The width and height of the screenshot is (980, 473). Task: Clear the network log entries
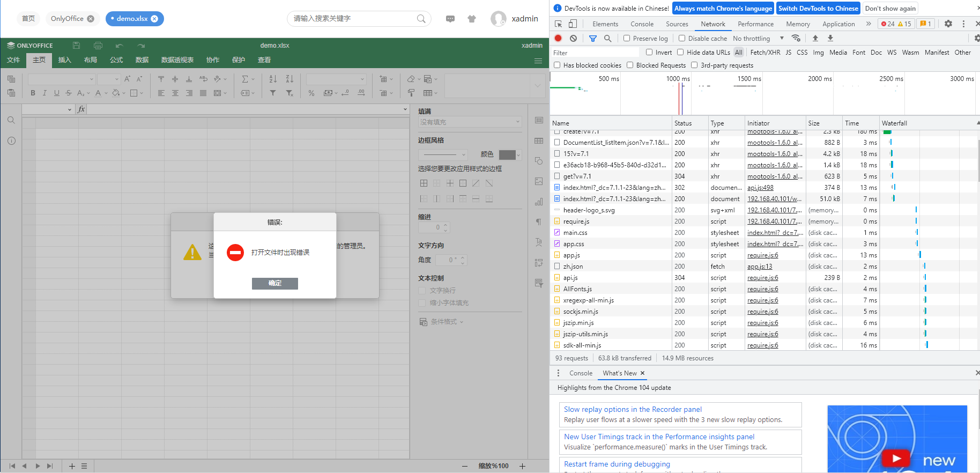pyautogui.click(x=573, y=38)
